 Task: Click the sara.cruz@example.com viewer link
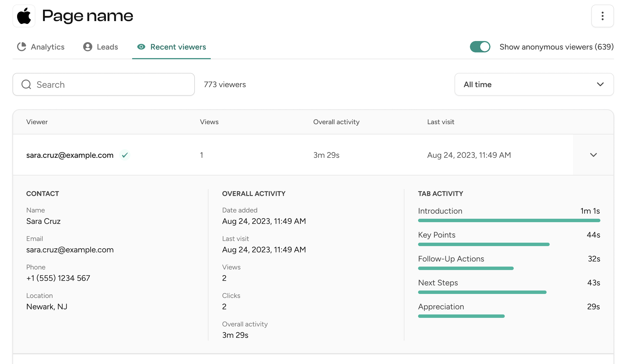tap(70, 155)
